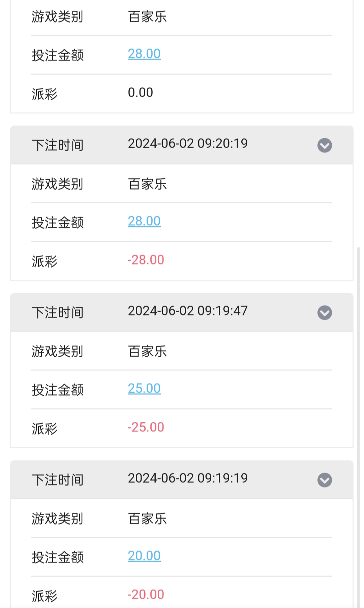Tap the 2024-06-02 09:19:19 timestamp
The image size is (364, 608).
pos(188,478)
